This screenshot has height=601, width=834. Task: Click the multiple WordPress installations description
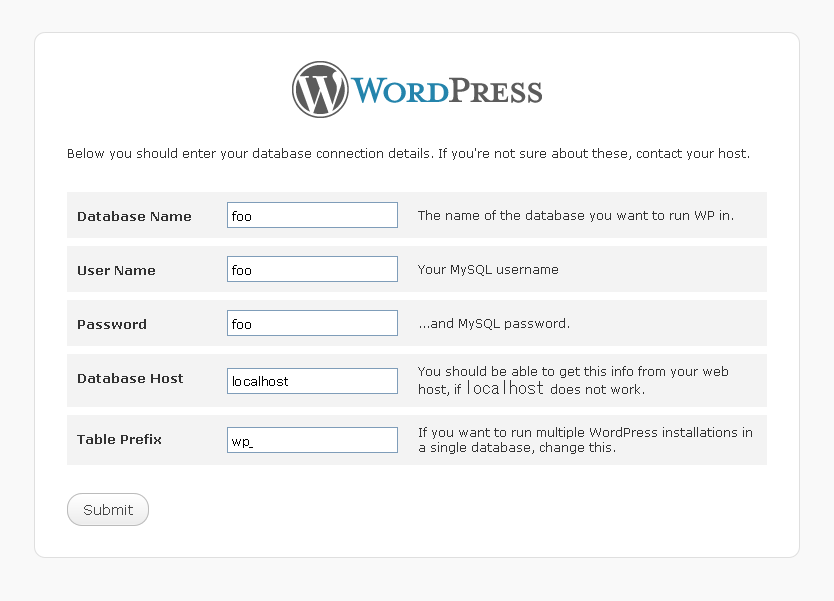point(585,440)
